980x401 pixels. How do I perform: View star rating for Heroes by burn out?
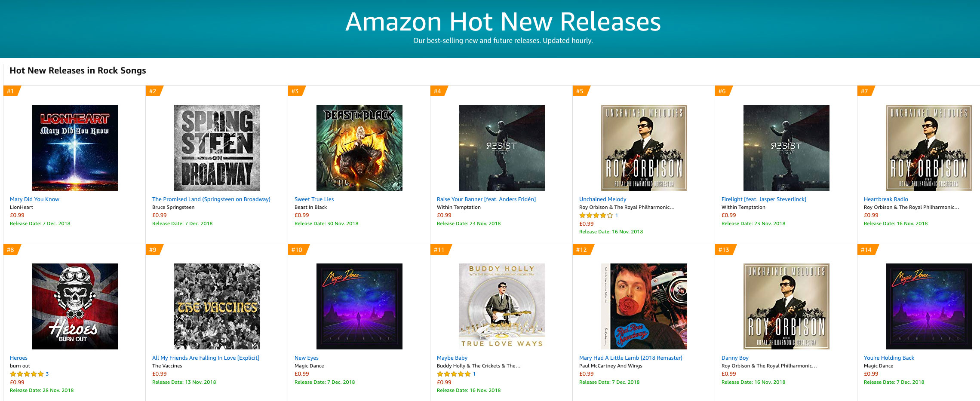pyautogui.click(x=27, y=374)
